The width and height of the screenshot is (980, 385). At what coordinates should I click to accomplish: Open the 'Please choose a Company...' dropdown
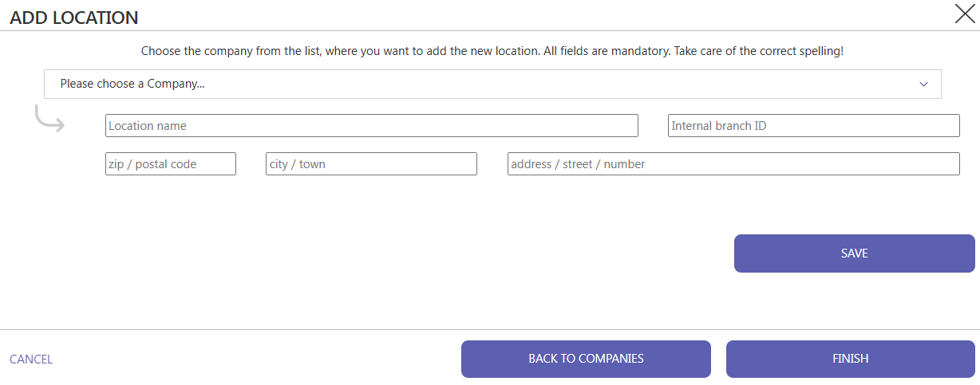[x=492, y=84]
